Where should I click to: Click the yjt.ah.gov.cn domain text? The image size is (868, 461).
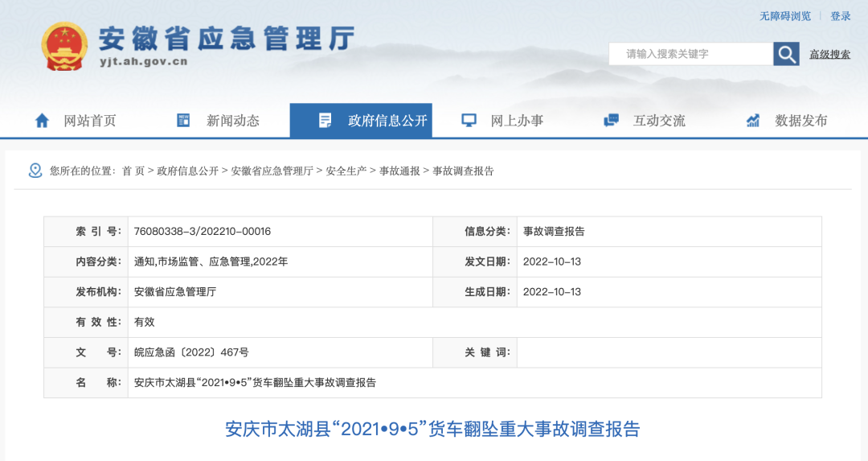(143, 61)
